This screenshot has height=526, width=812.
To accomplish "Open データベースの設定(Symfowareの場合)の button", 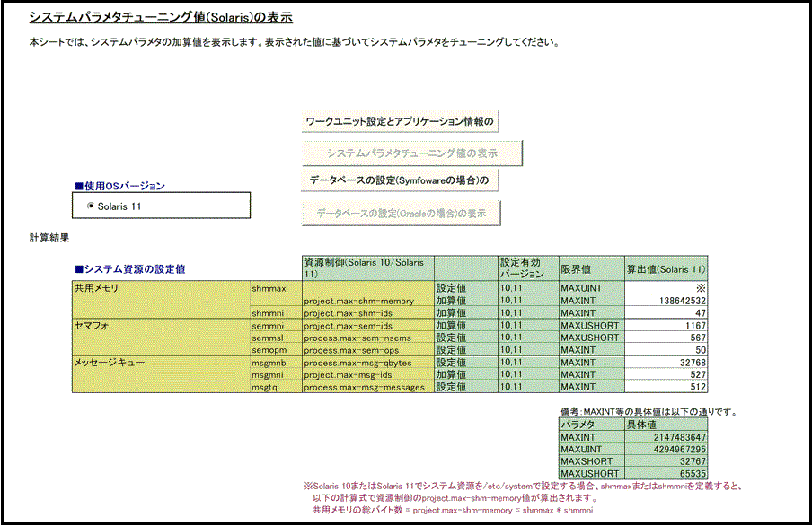I will tap(400, 180).
